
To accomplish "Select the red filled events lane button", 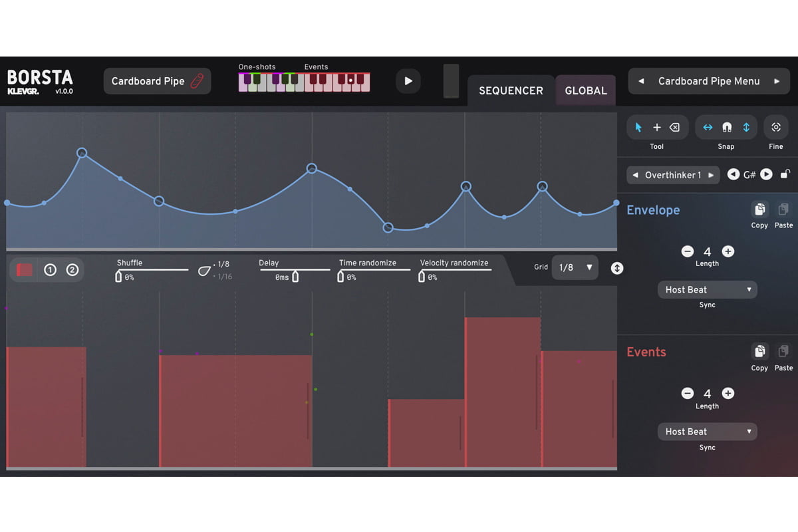I will (25, 269).
